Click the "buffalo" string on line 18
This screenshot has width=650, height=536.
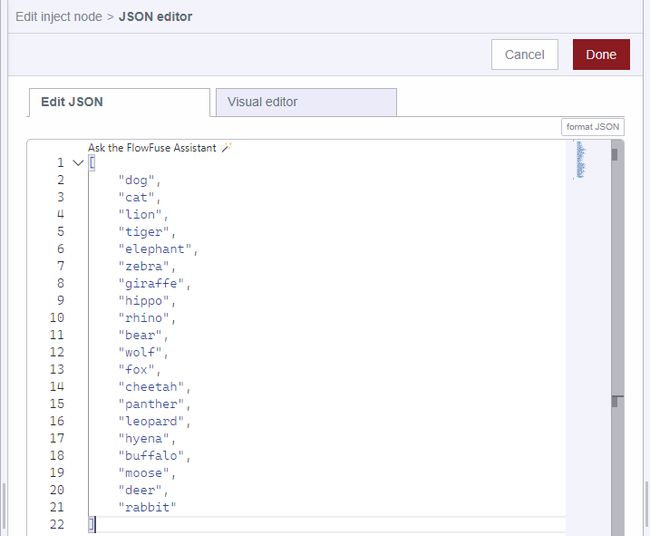pyautogui.click(x=151, y=456)
